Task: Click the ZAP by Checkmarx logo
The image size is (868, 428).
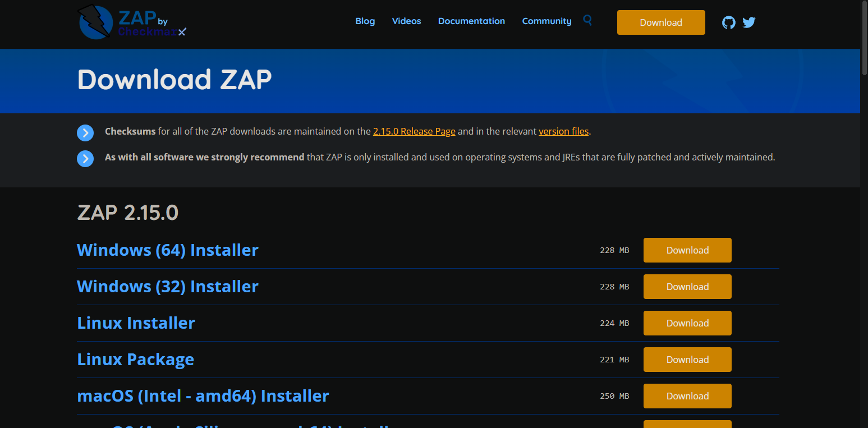Action: click(x=132, y=22)
